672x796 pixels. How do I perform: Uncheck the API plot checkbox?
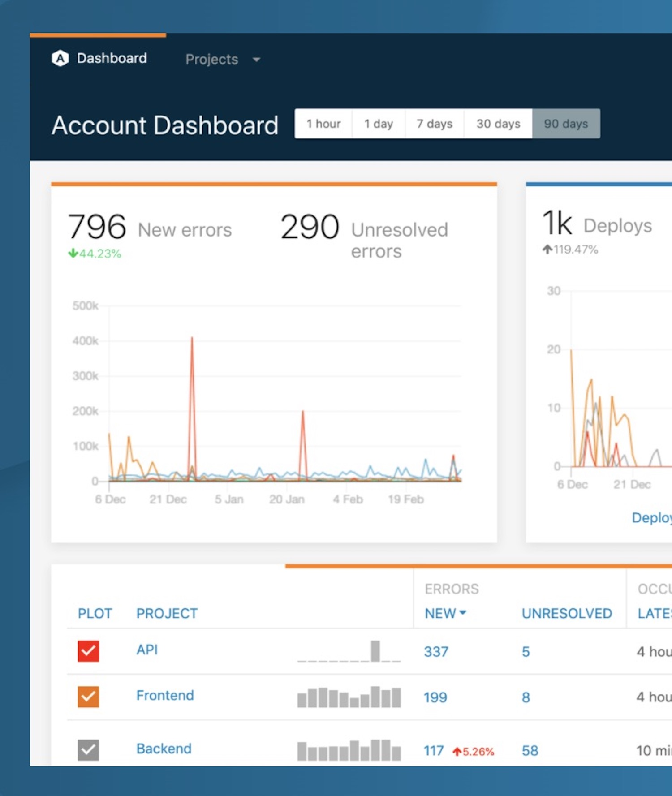[88, 651]
